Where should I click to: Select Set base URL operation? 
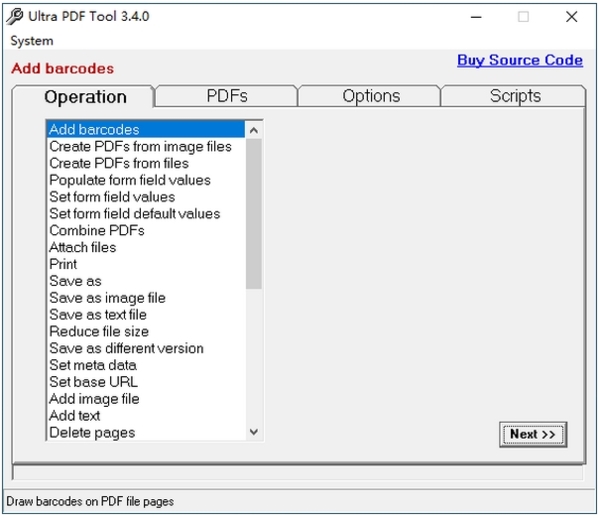(146, 382)
